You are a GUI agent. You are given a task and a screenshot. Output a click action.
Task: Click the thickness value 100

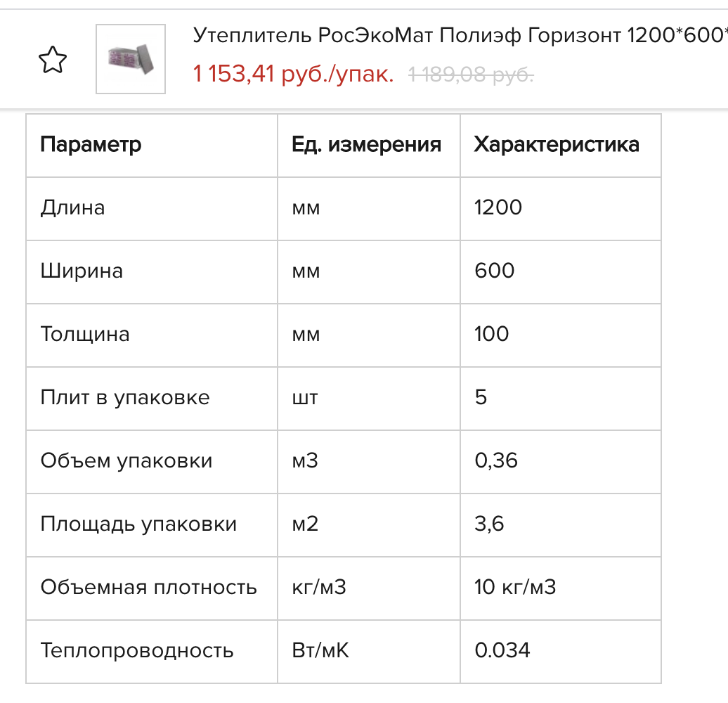[x=492, y=335]
